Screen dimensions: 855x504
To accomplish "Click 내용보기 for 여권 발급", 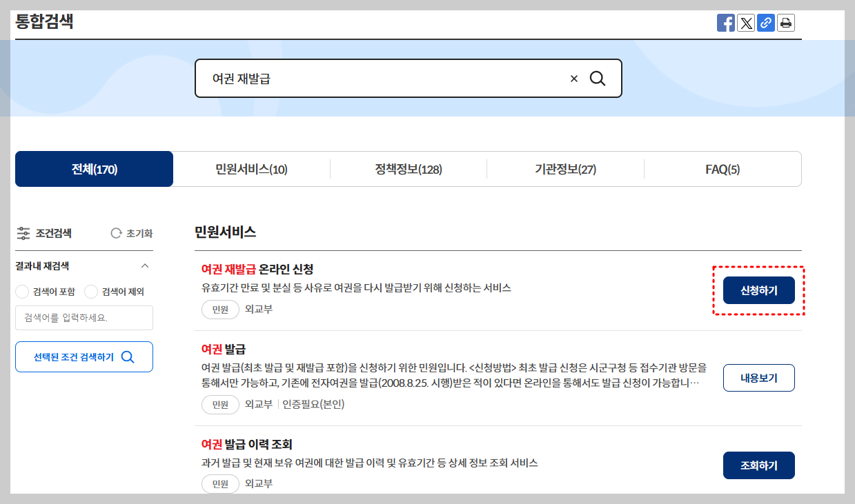I will (x=758, y=377).
